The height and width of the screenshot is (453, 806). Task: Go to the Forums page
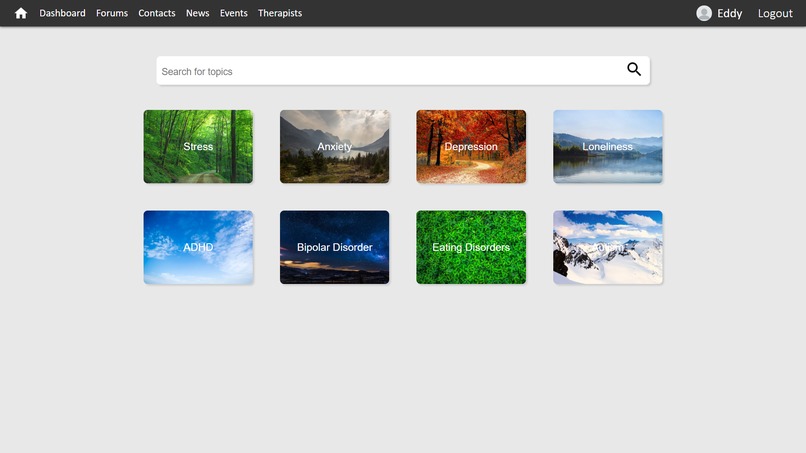click(x=112, y=13)
